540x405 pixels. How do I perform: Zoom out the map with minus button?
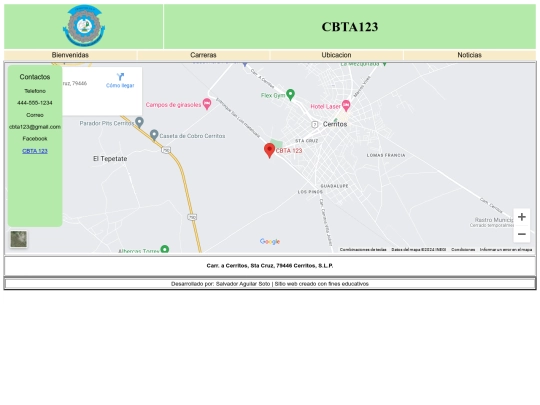pyautogui.click(x=522, y=234)
